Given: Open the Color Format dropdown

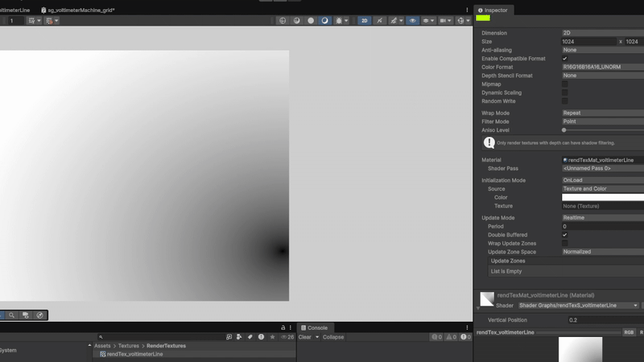Looking at the screenshot, I should 602,67.
